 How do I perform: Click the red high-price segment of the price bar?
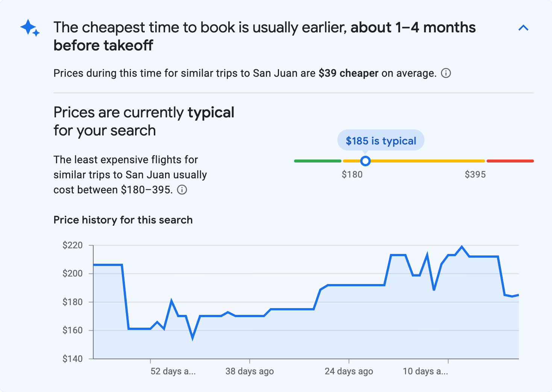point(510,161)
